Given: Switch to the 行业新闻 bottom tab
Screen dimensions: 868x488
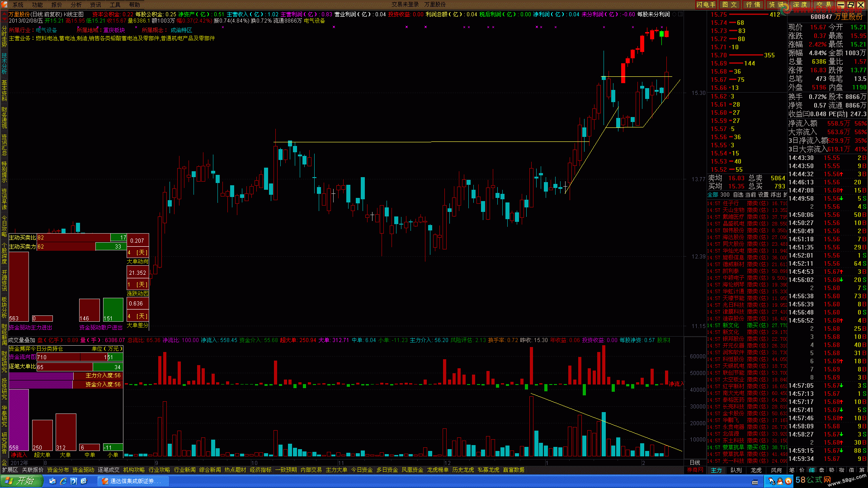Looking at the screenshot, I should click(184, 470).
